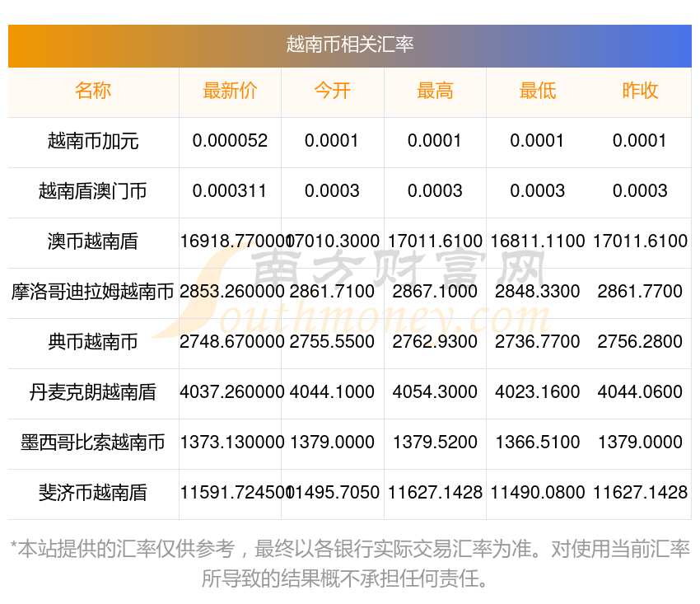This screenshot has width=700, height=604.
Task: Click the 澳币越南盾 row name
Action: pos(93,241)
